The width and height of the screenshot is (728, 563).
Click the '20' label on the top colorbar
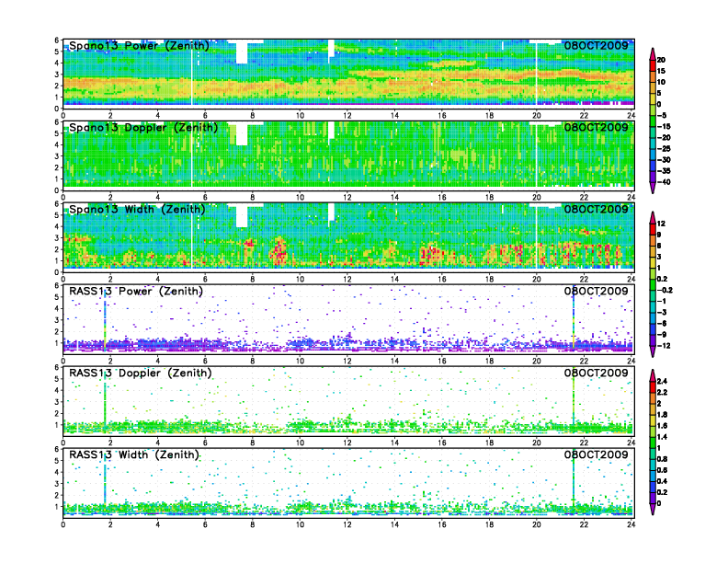[x=661, y=60]
